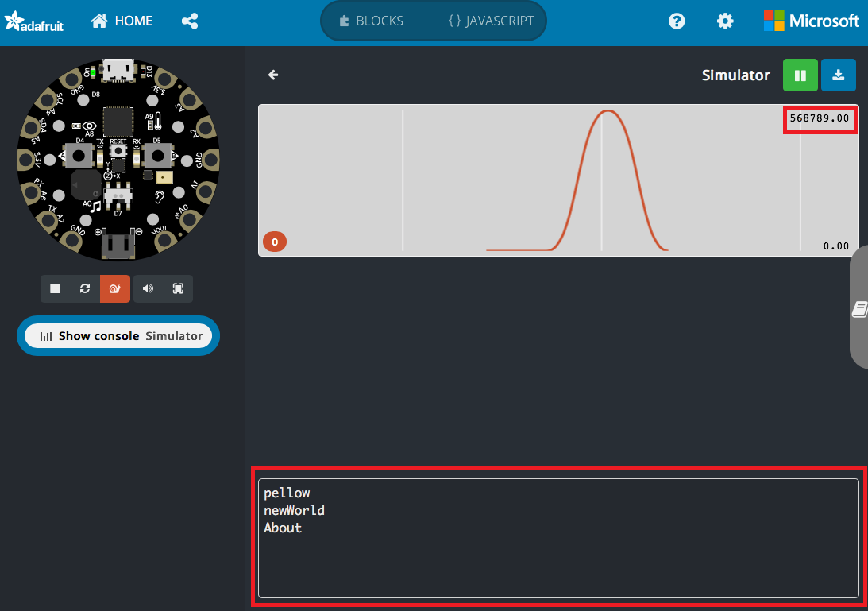This screenshot has width=868, height=611.
Task: Go to HOME from the top bar
Action: [122, 21]
